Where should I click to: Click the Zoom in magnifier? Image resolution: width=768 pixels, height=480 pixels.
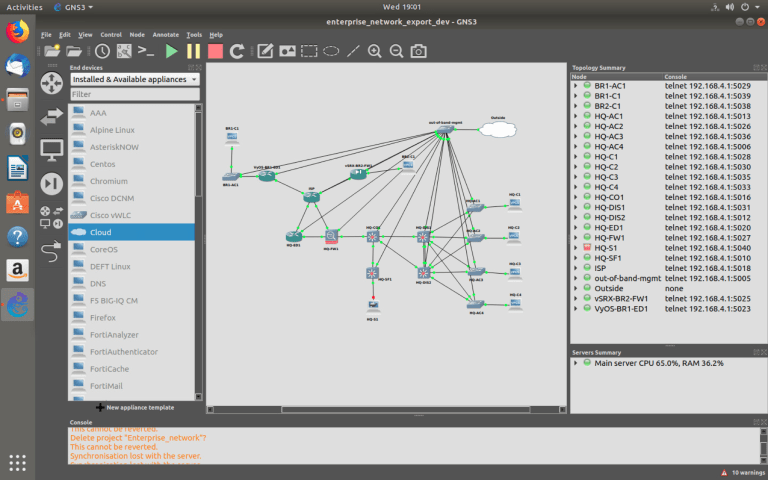tap(375, 51)
